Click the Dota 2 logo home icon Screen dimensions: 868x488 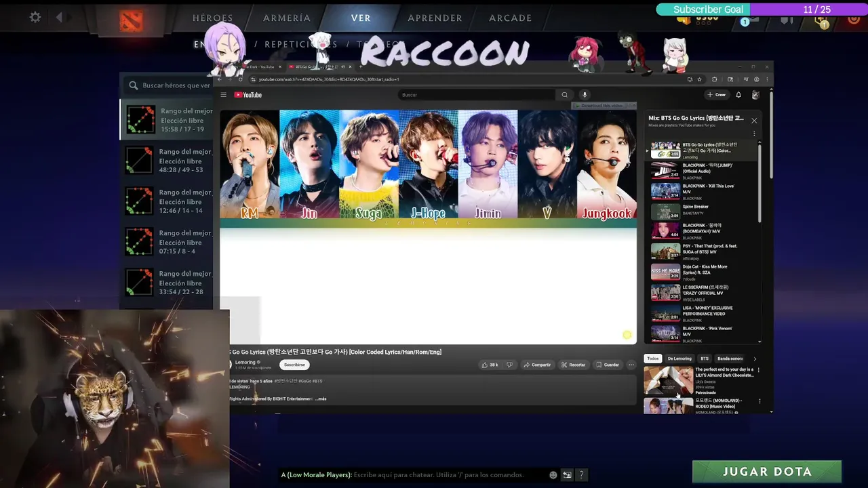(132, 20)
